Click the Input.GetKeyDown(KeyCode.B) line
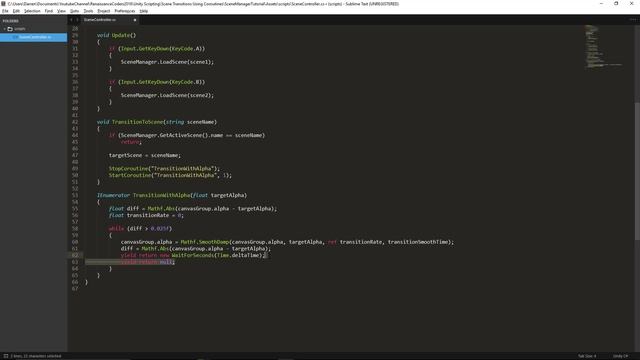 tap(157, 82)
